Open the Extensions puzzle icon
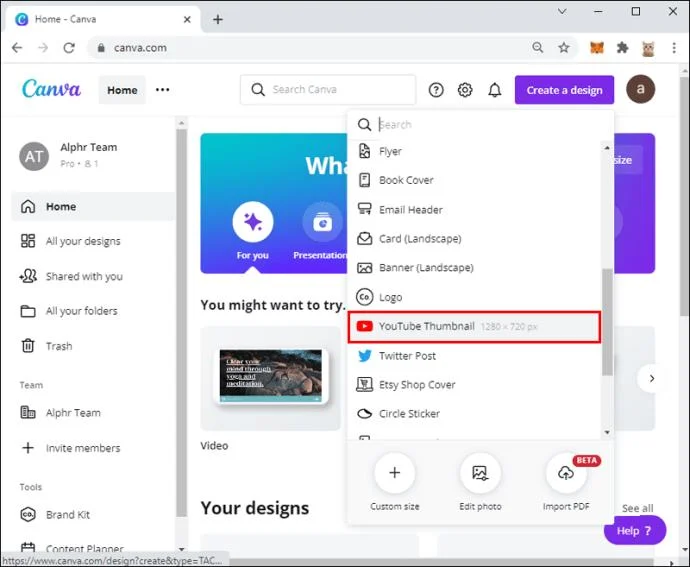This screenshot has width=690, height=567. click(x=622, y=48)
